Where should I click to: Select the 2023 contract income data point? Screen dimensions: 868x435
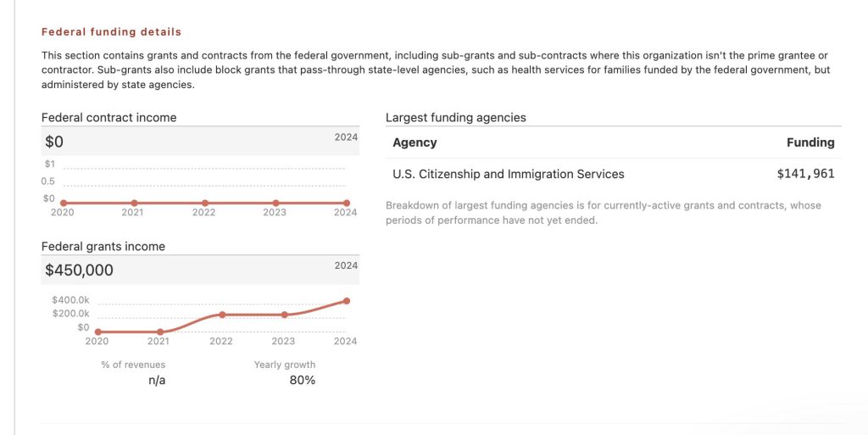[x=275, y=204]
